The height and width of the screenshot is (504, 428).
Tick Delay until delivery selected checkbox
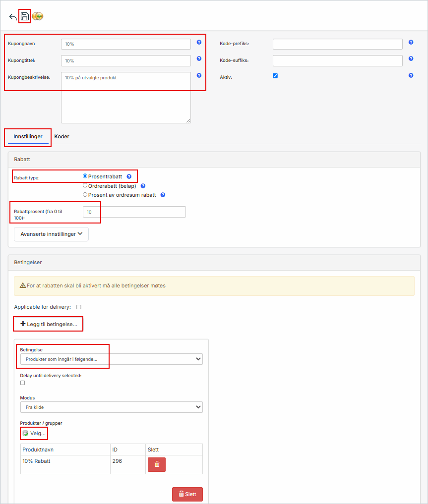[23, 383]
